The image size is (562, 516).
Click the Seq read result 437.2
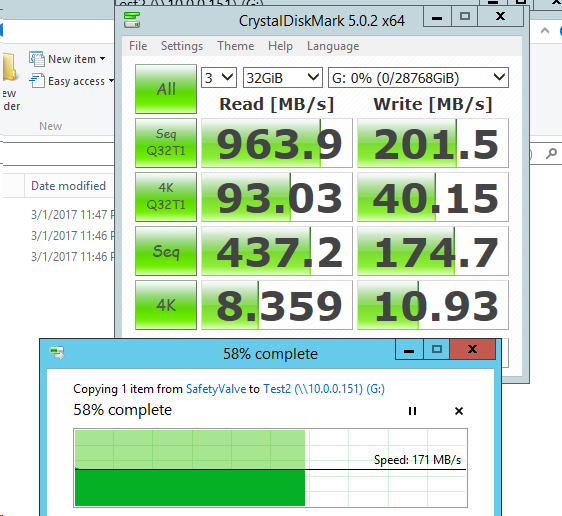coord(277,251)
